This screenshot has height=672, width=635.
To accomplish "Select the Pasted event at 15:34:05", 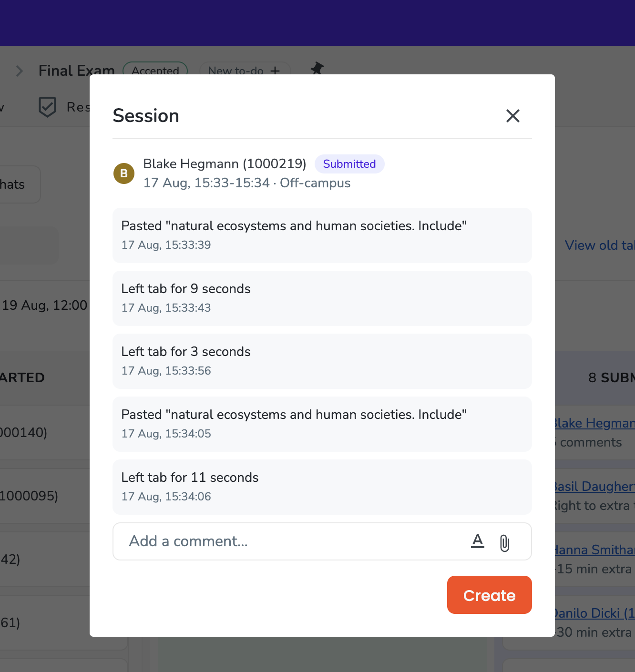I will coord(322,424).
